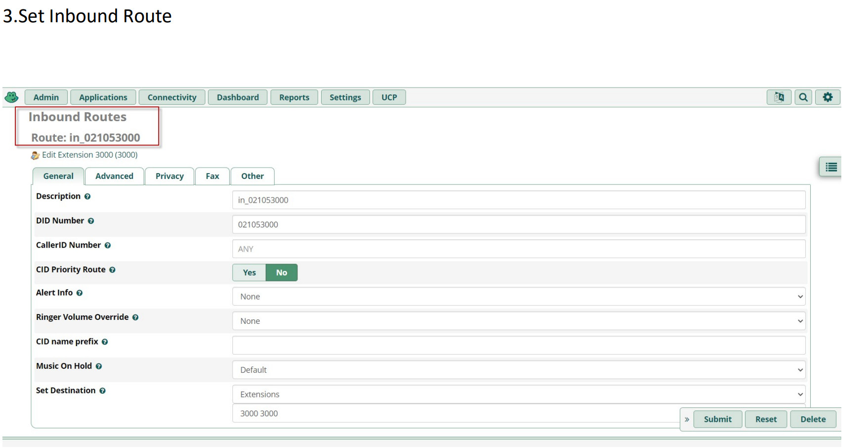Click the Inbound Routes heading text

(78, 117)
